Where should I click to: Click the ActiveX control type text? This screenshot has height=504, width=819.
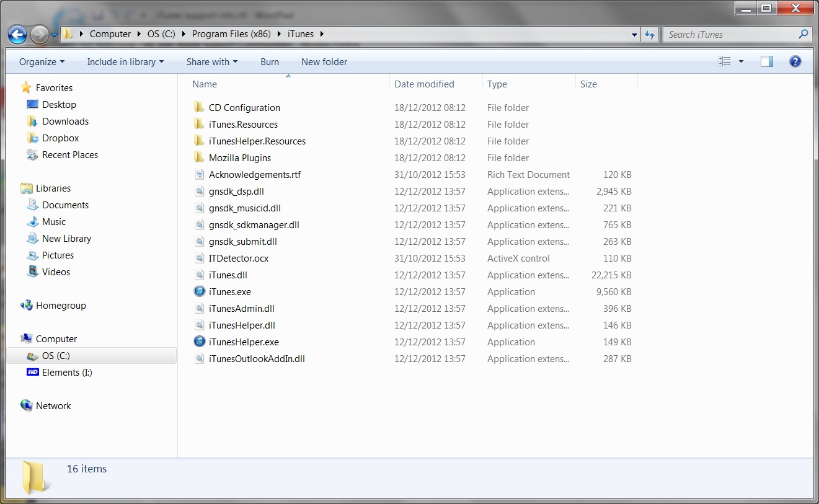518,259
